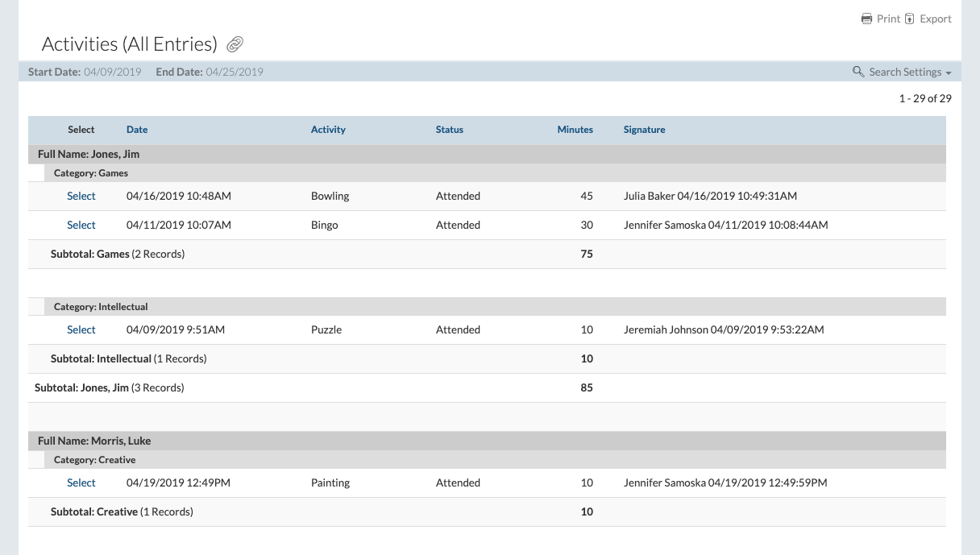Click the Export icon
Screen dimensions: 980x555
click(x=910, y=19)
